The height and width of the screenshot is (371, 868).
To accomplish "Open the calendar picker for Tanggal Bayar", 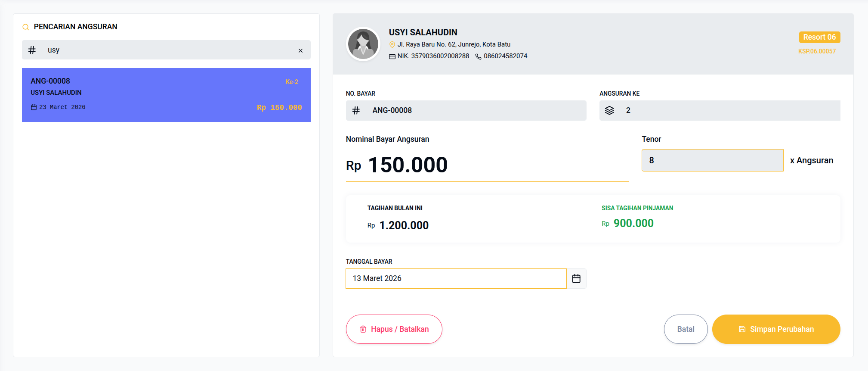I will [x=576, y=278].
